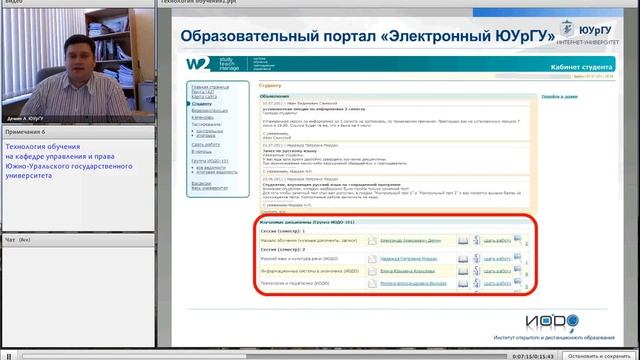Click the Информационные системы в экономике name

tap(309, 271)
